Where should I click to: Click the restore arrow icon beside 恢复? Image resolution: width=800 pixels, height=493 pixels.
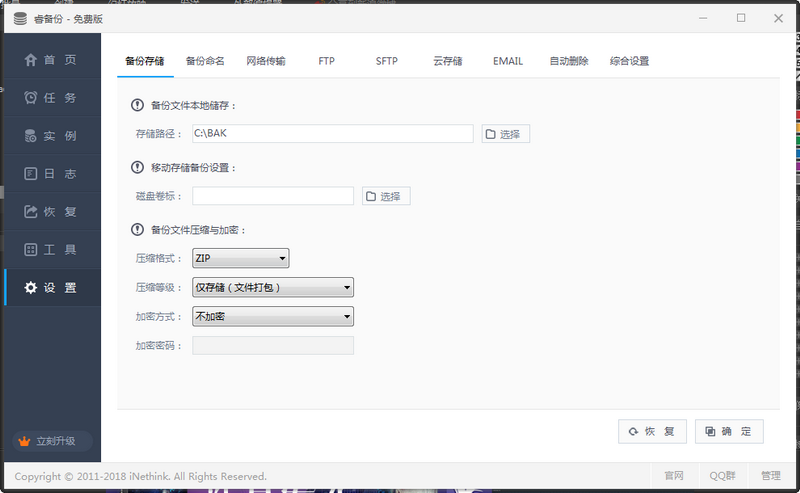point(31,211)
